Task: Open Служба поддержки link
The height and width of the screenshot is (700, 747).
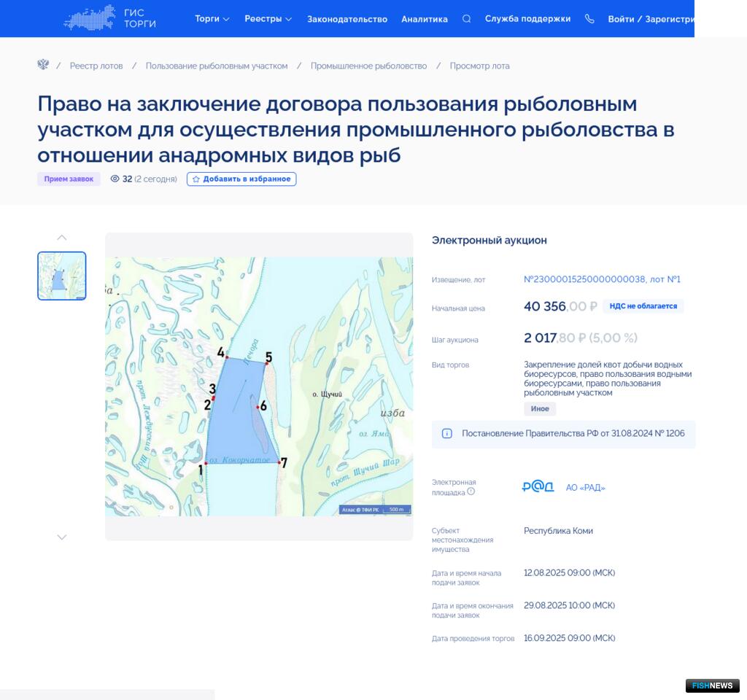Action: (x=527, y=19)
